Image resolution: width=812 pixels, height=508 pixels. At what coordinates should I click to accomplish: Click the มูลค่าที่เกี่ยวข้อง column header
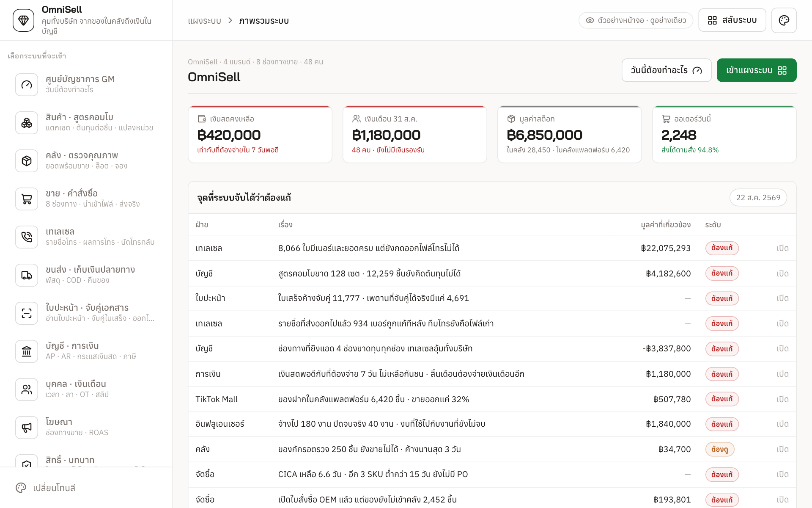point(666,225)
